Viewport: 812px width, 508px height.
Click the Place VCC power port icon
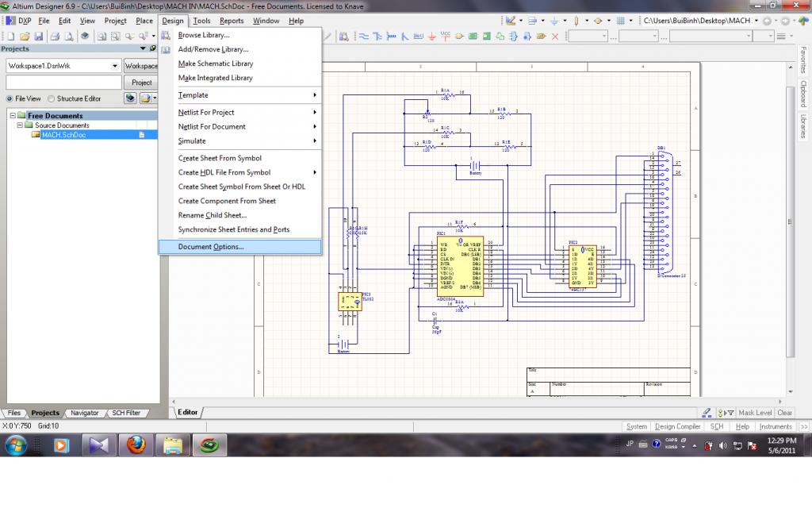[x=445, y=36]
